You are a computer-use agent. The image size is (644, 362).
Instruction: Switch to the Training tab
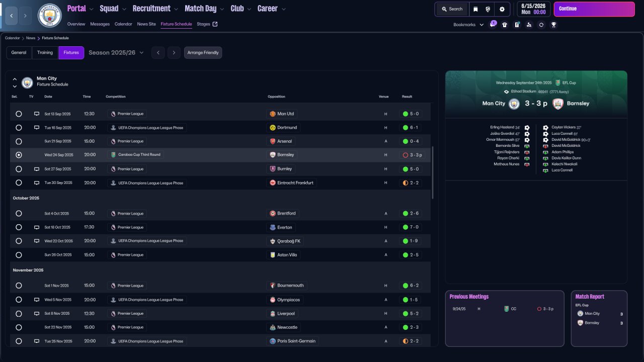tap(45, 53)
